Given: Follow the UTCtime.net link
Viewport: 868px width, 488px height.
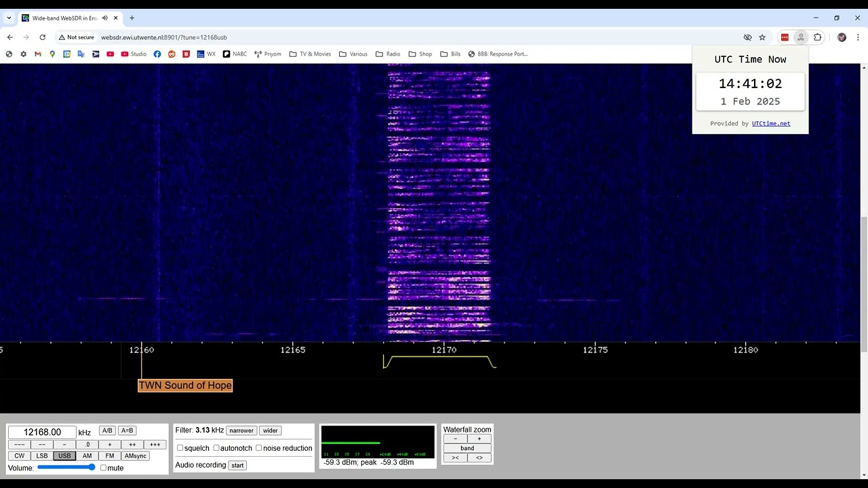Looking at the screenshot, I should coord(770,123).
